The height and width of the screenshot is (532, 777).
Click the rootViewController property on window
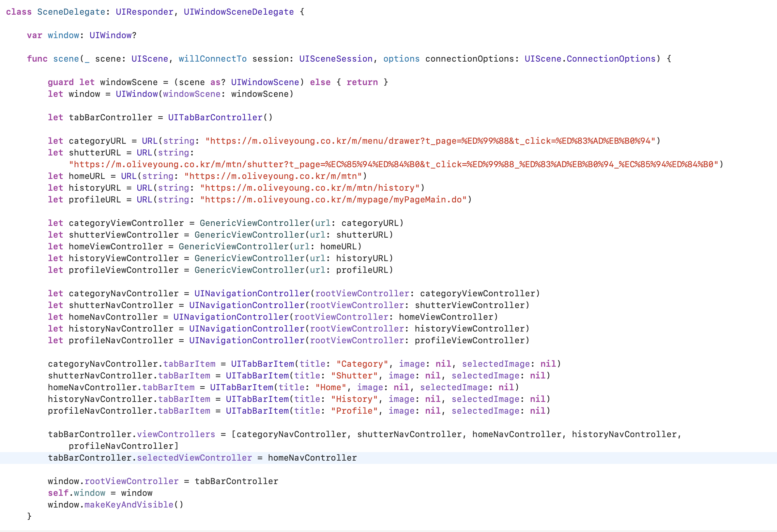coord(131,481)
